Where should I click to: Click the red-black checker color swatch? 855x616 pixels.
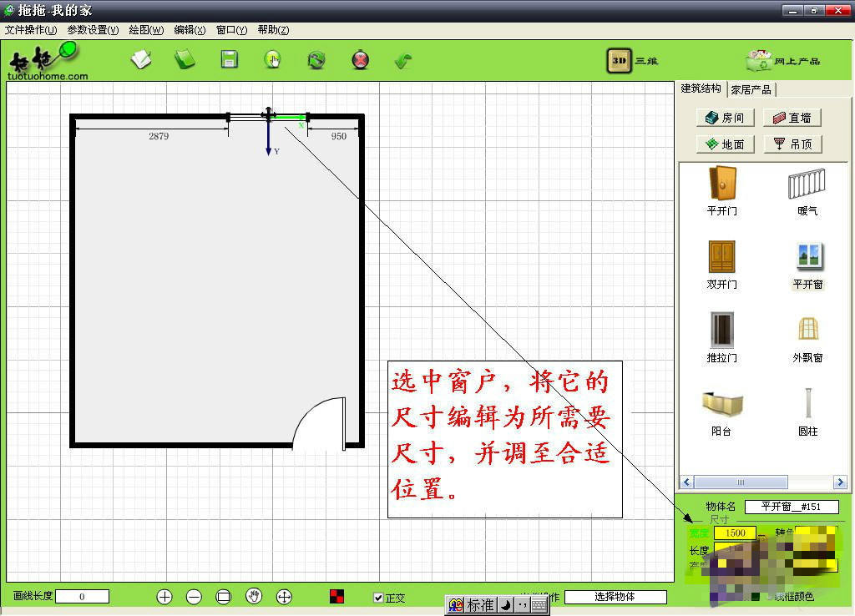click(x=337, y=596)
